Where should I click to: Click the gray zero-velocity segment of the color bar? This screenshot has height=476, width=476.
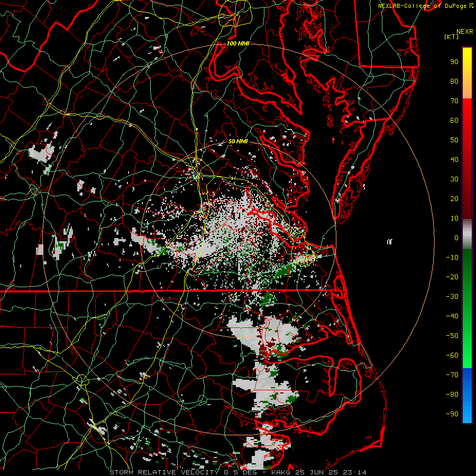coord(467,234)
